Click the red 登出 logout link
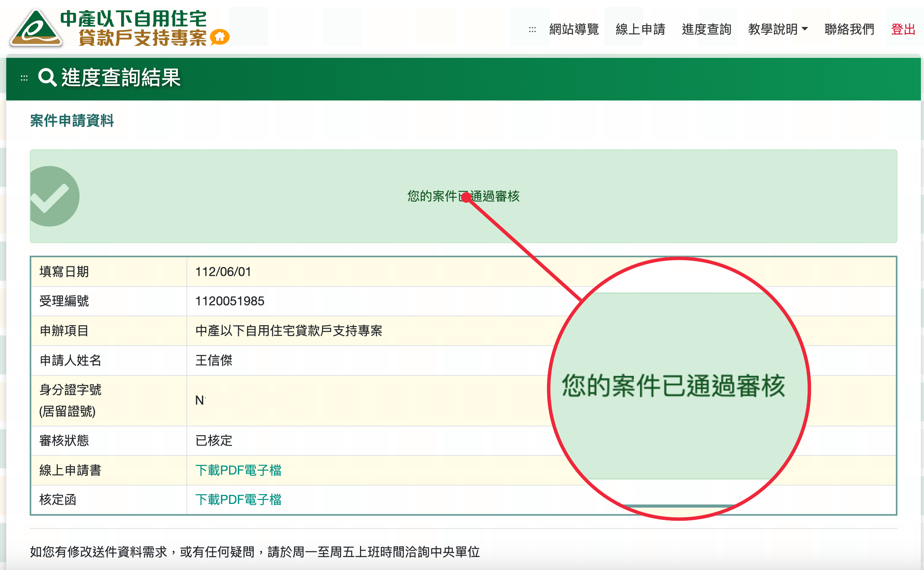The width and height of the screenshot is (924, 570). click(x=903, y=29)
